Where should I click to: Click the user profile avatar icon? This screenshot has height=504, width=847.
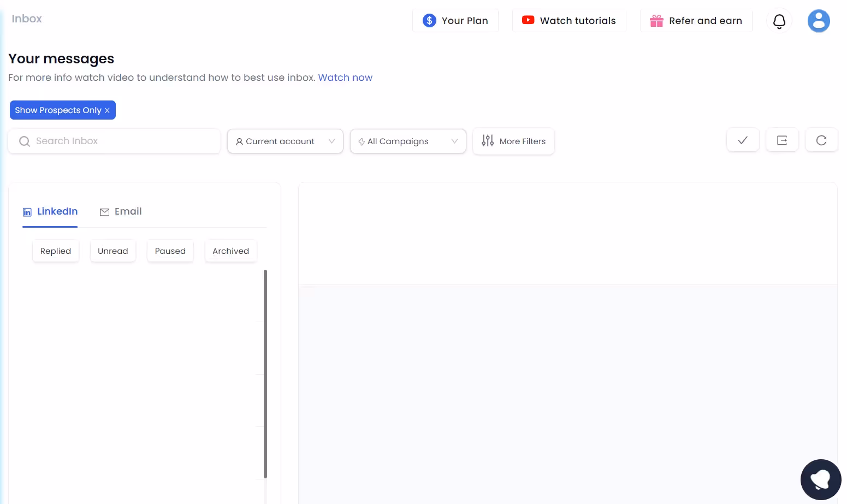pyautogui.click(x=819, y=21)
